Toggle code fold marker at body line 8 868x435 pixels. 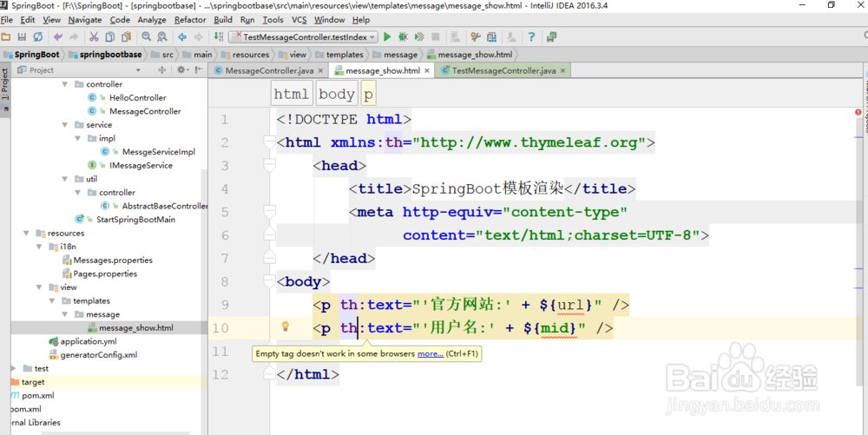[x=270, y=281]
